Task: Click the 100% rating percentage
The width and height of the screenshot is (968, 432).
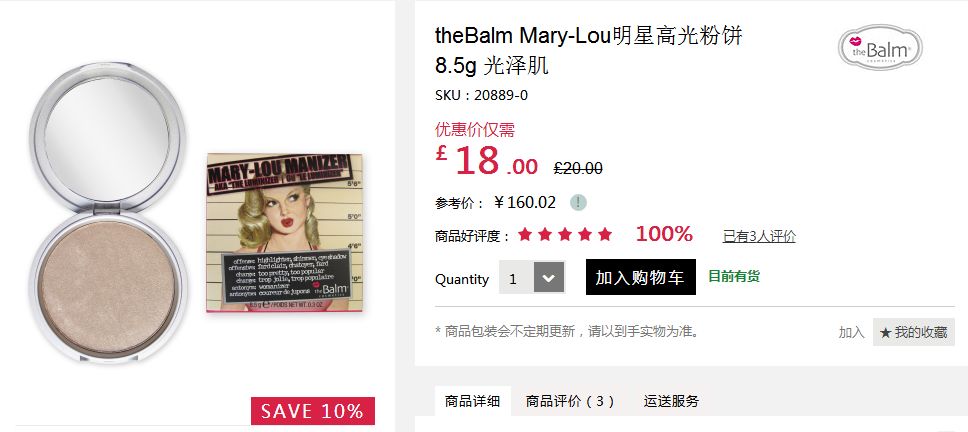Action: [664, 234]
